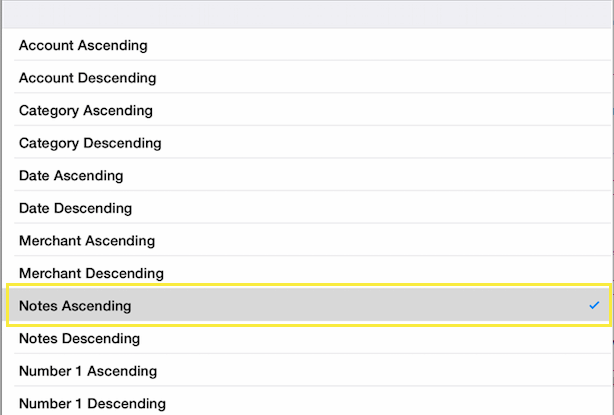The height and width of the screenshot is (415, 614).
Task: Click the Notes label in Notes Descending row
Action: [38, 338]
